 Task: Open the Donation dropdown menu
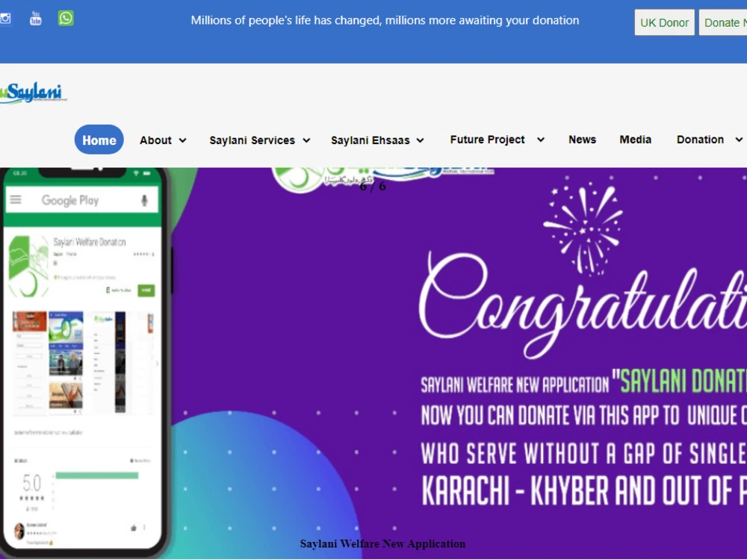[710, 140]
